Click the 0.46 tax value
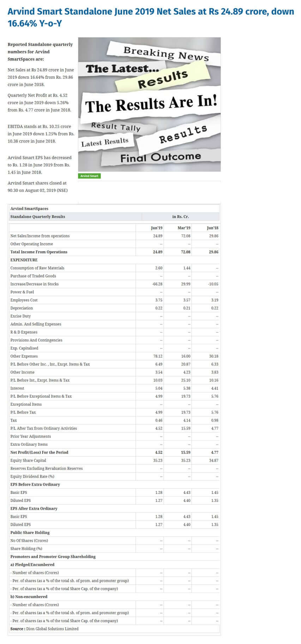The image size is (301, 644). tap(159, 420)
